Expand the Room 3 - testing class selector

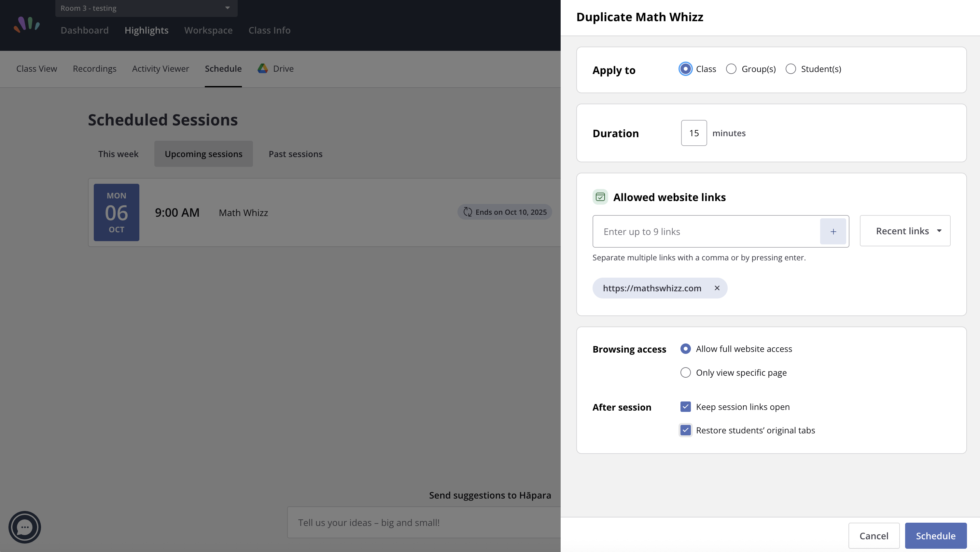click(x=147, y=8)
